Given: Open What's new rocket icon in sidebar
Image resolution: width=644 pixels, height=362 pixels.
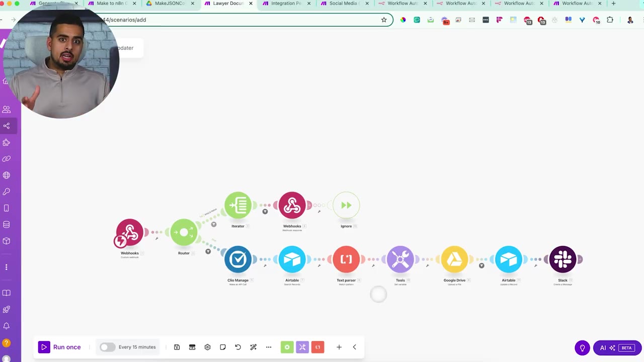Looking at the screenshot, I should (7, 310).
